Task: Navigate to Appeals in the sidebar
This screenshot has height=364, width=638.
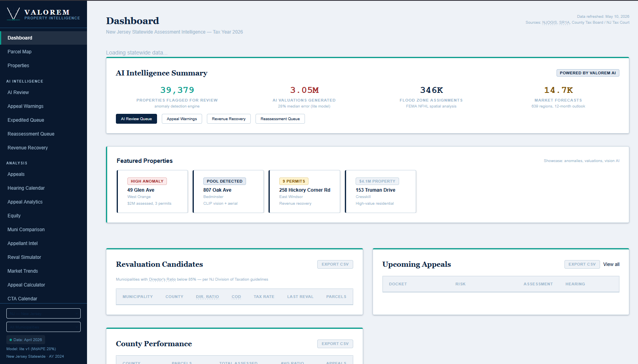Action: (x=44, y=174)
